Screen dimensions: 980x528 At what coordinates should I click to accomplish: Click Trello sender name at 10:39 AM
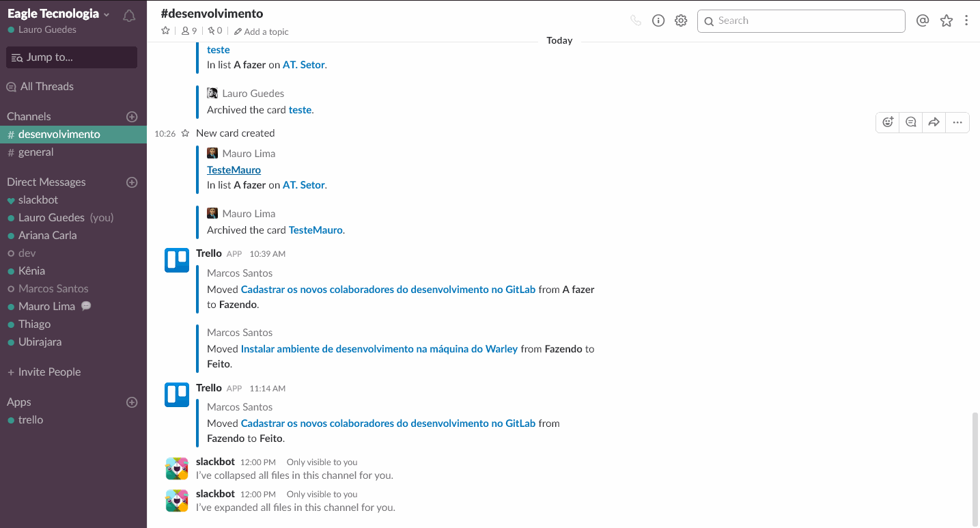point(209,253)
